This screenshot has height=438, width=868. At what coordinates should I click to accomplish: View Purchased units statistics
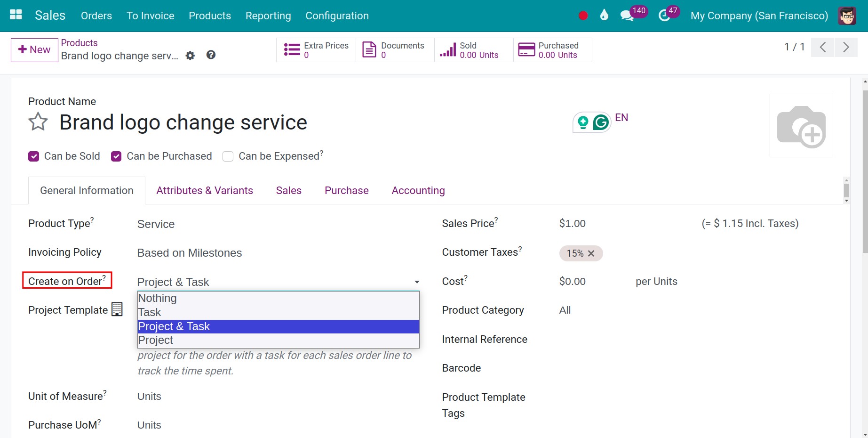point(550,49)
